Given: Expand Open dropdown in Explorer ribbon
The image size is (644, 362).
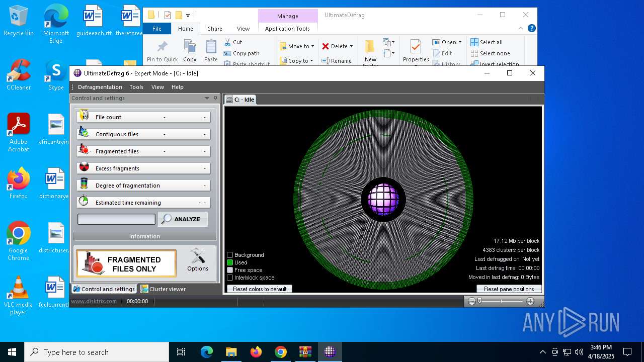Looking at the screenshot, I should (460, 42).
